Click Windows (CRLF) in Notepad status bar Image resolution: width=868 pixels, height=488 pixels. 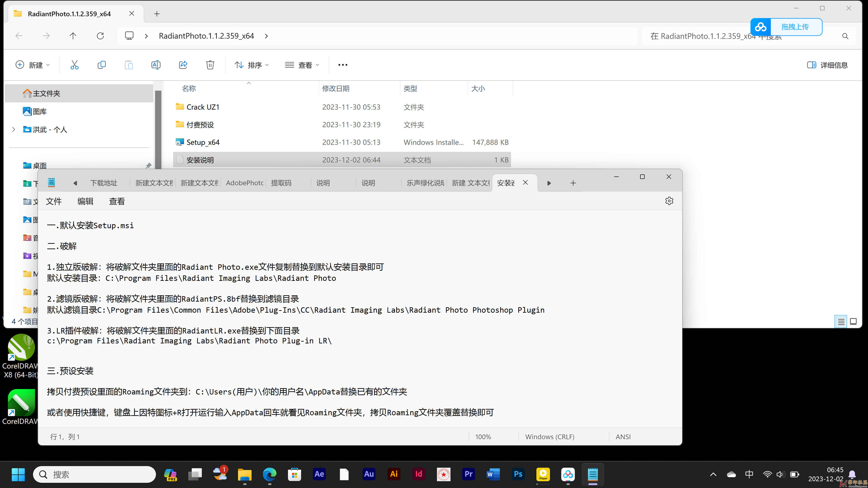tap(550, 437)
